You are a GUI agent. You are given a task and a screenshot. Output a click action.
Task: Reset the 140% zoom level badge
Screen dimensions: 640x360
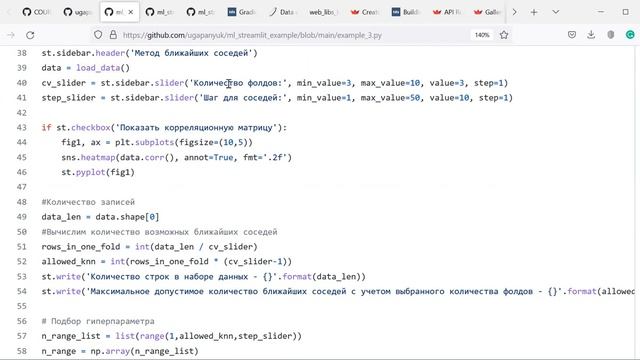(482, 35)
